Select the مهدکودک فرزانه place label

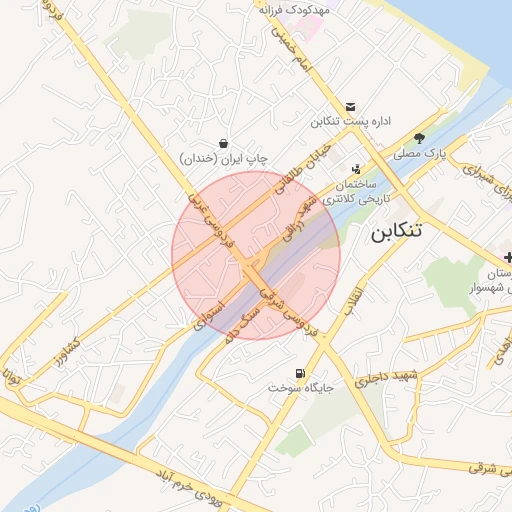coord(294,10)
